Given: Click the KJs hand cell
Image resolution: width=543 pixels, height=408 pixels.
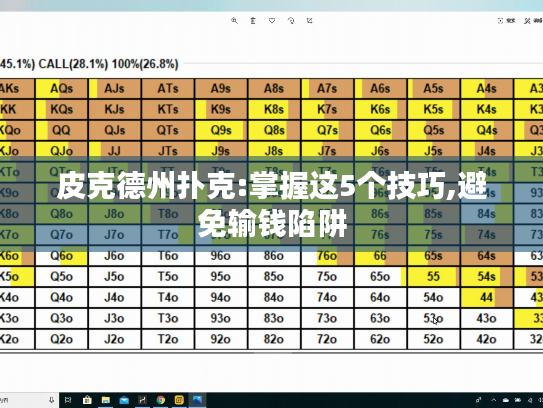Looking at the screenshot, I should [115, 109].
